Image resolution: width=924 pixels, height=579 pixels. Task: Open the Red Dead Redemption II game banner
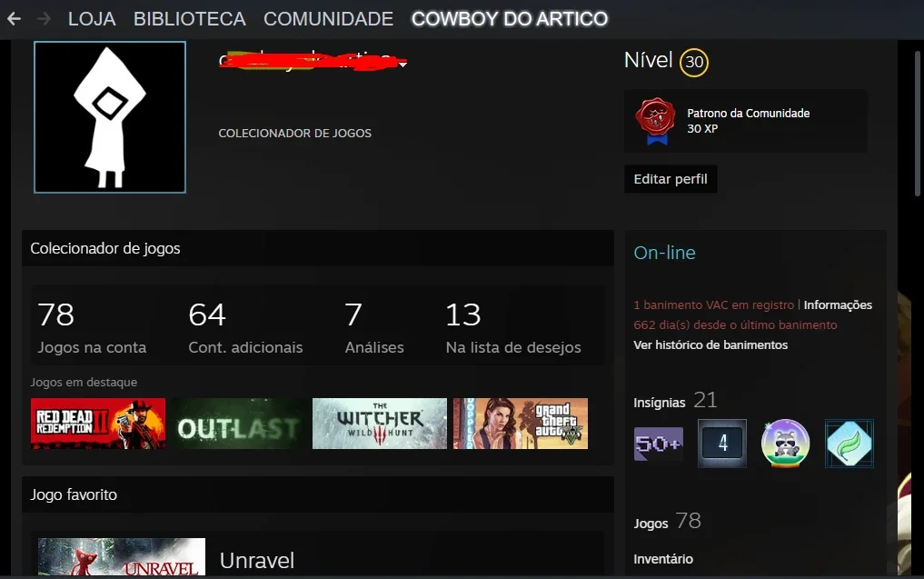coord(98,424)
